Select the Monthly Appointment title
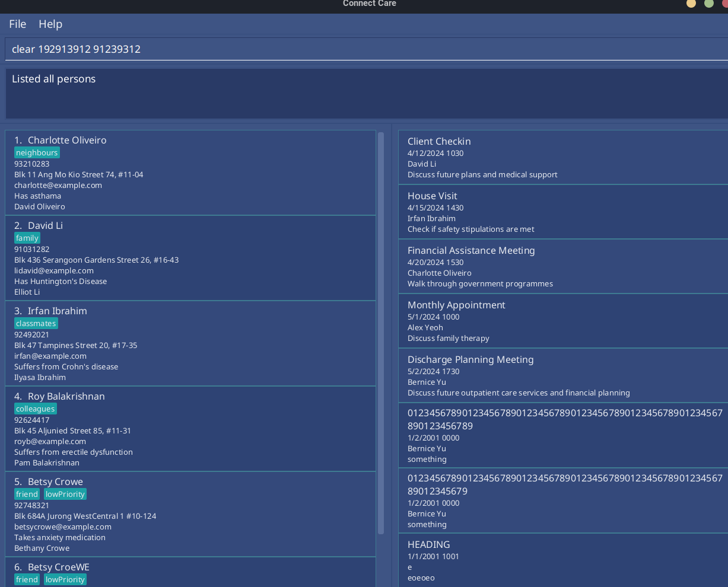The width and height of the screenshot is (728, 587). pyautogui.click(x=456, y=305)
